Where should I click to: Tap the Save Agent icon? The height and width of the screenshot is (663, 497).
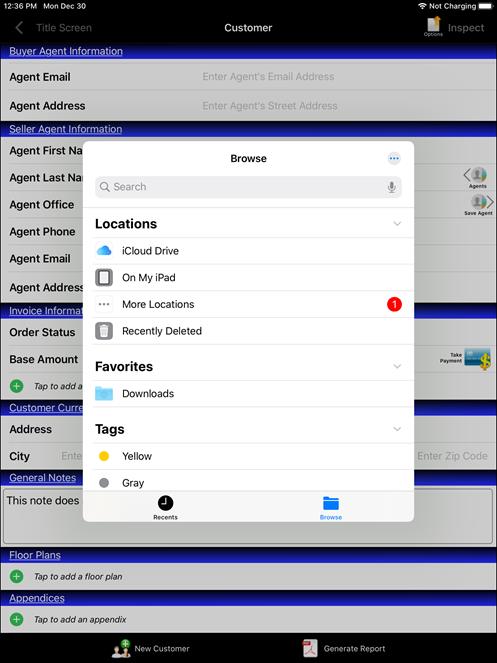pyautogui.click(x=479, y=205)
